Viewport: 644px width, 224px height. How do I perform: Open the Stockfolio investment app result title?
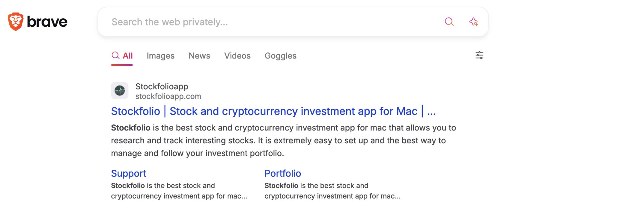pyautogui.click(x=273, y=111)
